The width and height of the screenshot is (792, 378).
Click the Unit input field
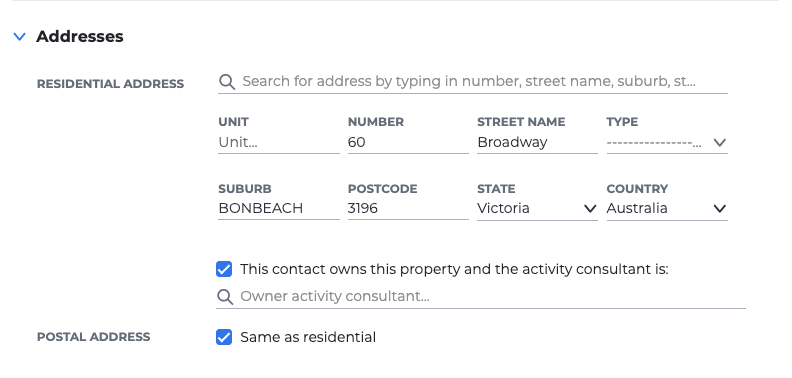pyautogui.click(x=279, y=143)
